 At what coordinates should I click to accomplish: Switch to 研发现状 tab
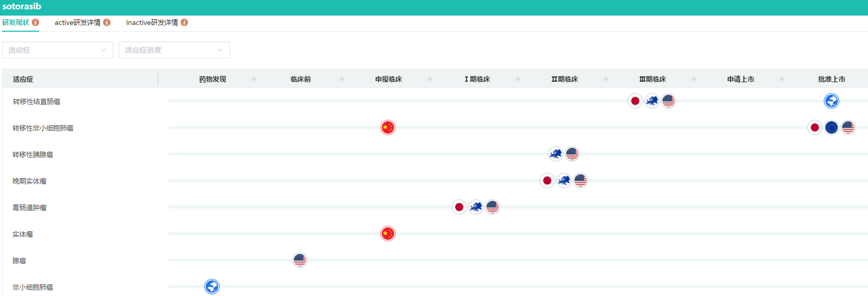[16, 22]
